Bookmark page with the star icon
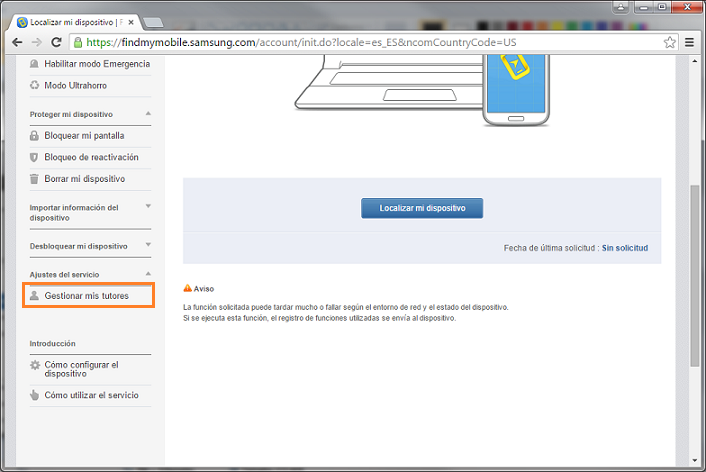Image resolution: width=706 pixels, height=472 pixels. point(670,42)
